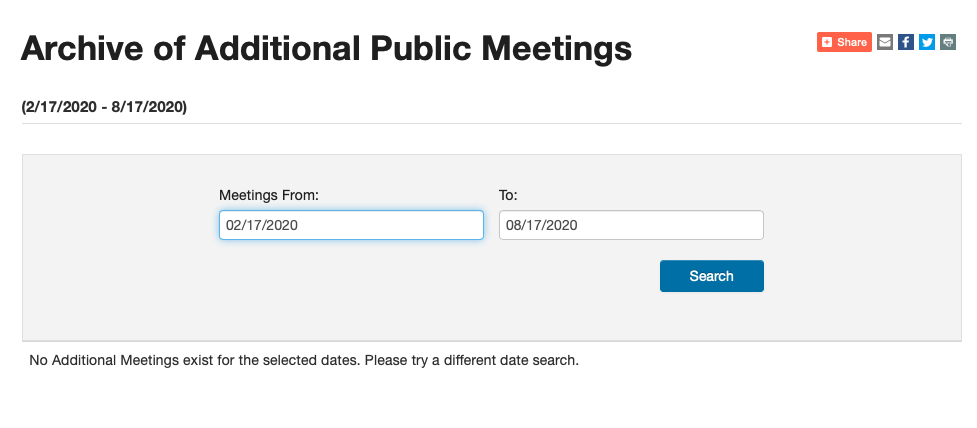The image size is (977, 428).
Task: Tweet this page using the Twitter icon
Action: click(927, 42)
